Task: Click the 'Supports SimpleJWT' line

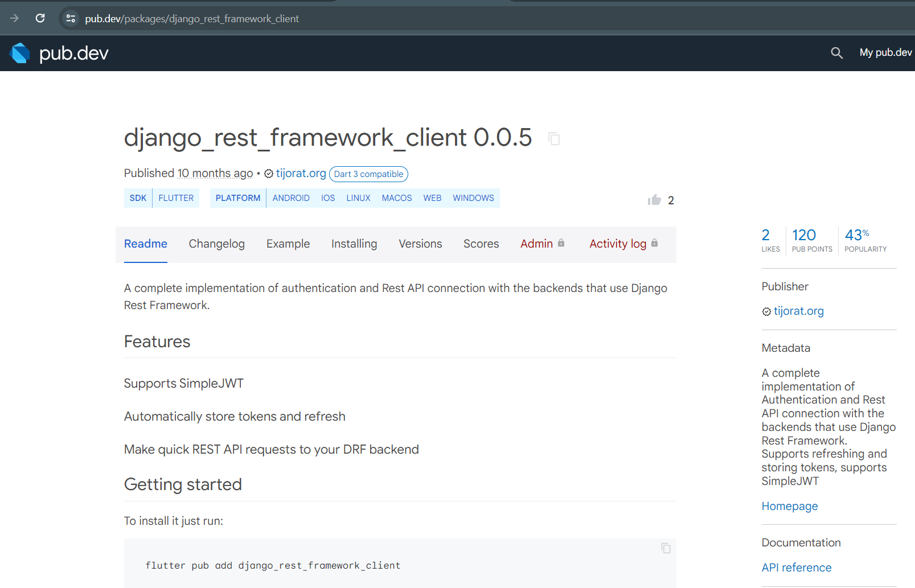Action: pos(184,384)
